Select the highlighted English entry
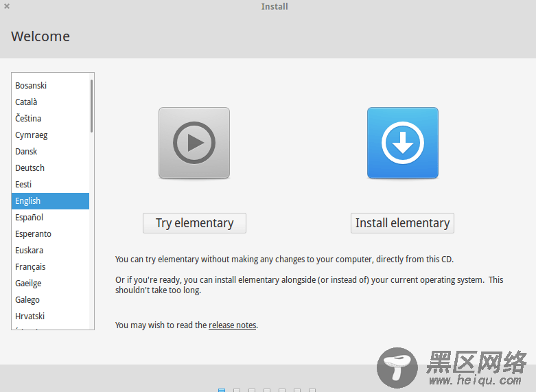536x392 pixels. coord(50,200)
